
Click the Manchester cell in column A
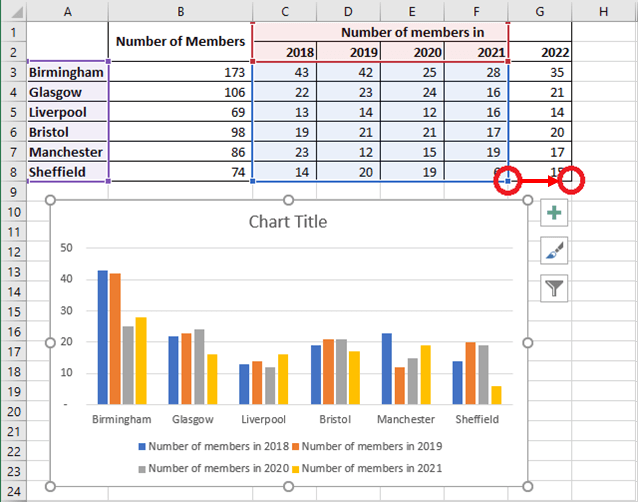(68, 152)
